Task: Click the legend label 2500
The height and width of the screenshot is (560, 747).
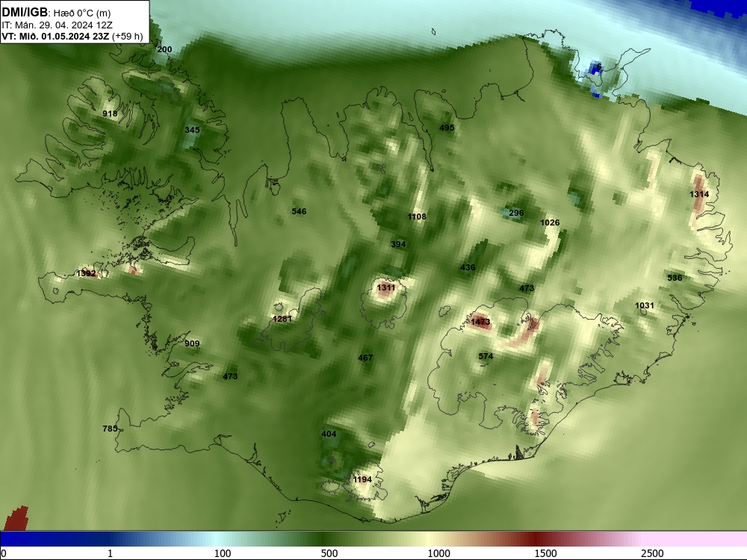Action: tap(652, 553)
